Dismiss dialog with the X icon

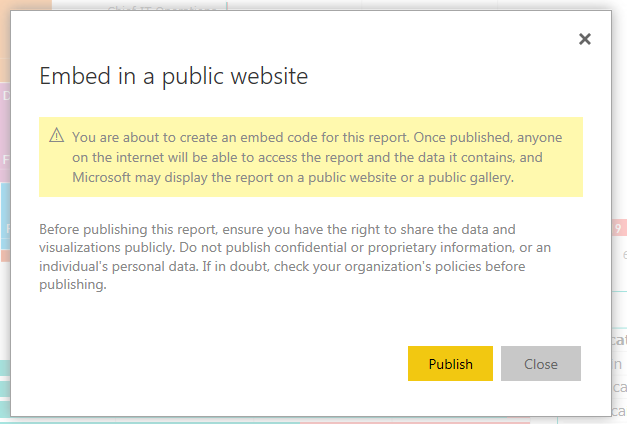[x=585, y=39]
